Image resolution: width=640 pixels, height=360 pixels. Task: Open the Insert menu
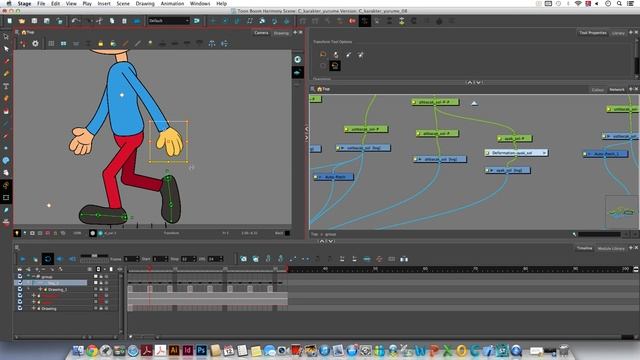click(x=104, y=3)
